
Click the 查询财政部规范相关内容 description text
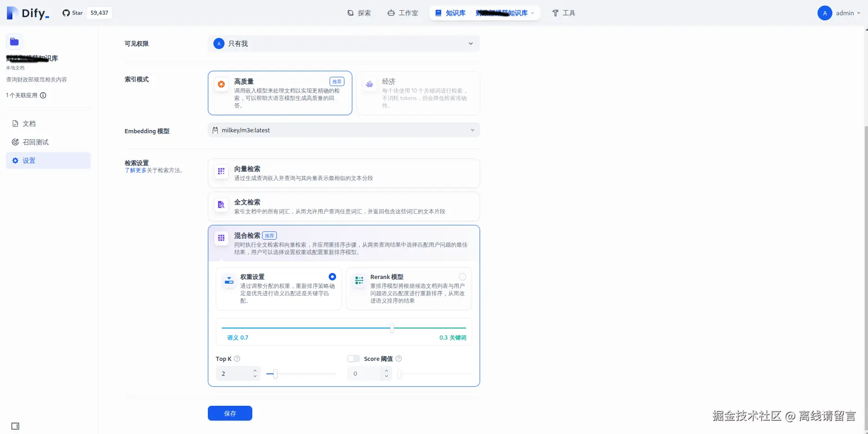coord(37,80)
